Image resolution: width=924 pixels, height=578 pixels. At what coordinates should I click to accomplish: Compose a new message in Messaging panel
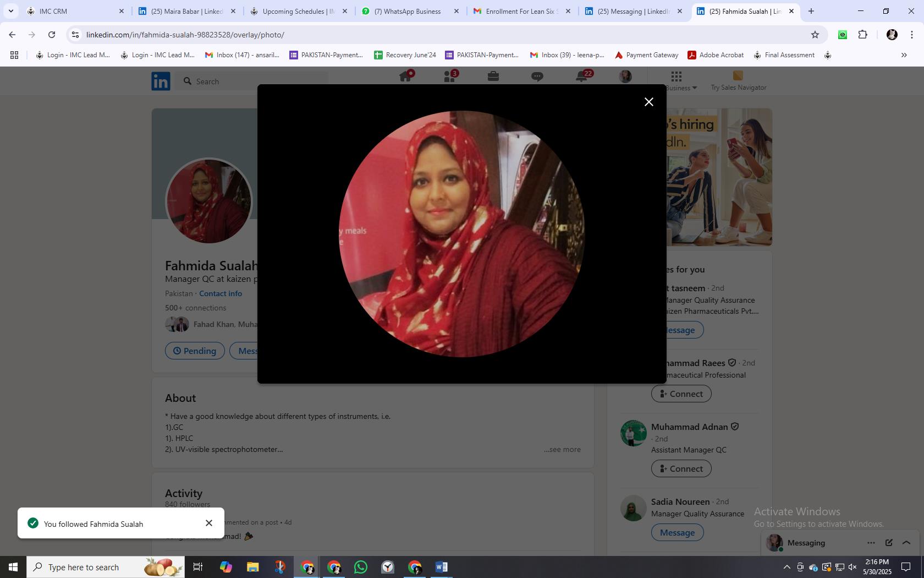(x=889, y=543)
